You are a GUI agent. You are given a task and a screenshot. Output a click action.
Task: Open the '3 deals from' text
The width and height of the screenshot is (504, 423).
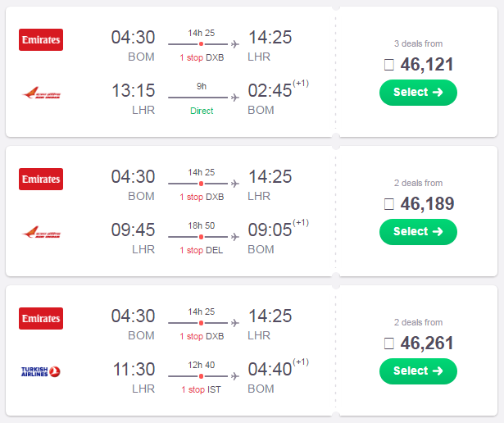[x=418, y=43]
